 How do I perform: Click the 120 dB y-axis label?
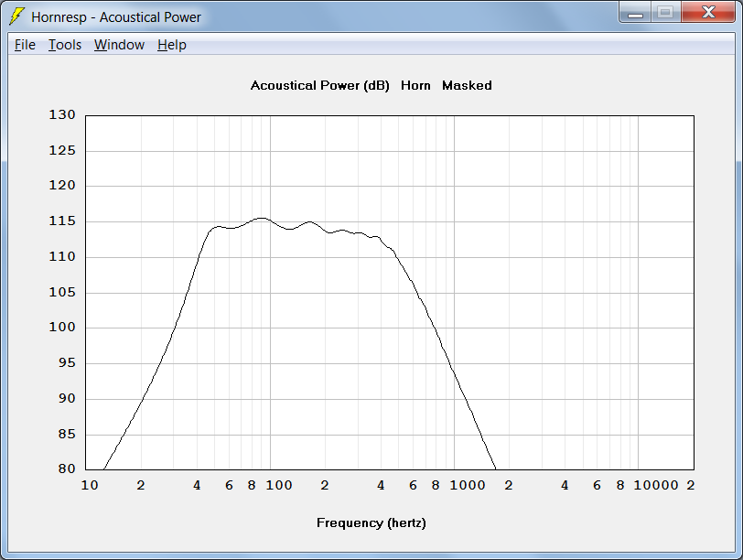pos(62,185)
